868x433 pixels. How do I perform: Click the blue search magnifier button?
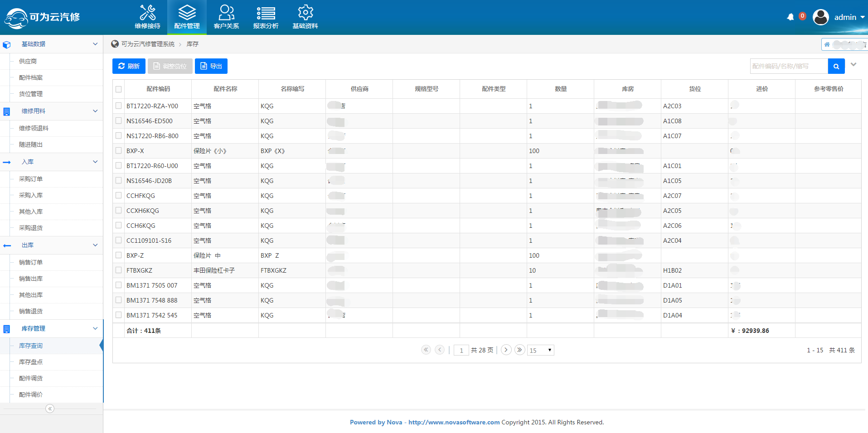(836, 66)
